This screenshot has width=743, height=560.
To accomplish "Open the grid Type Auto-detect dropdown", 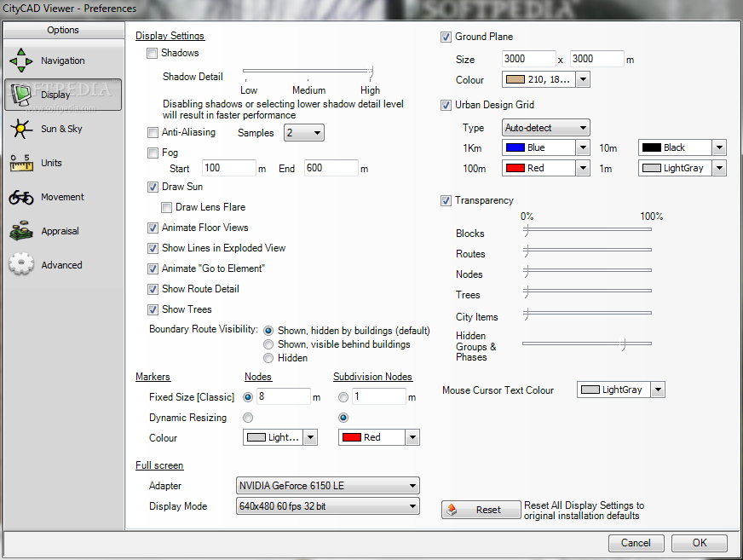I will click(546, 128).
